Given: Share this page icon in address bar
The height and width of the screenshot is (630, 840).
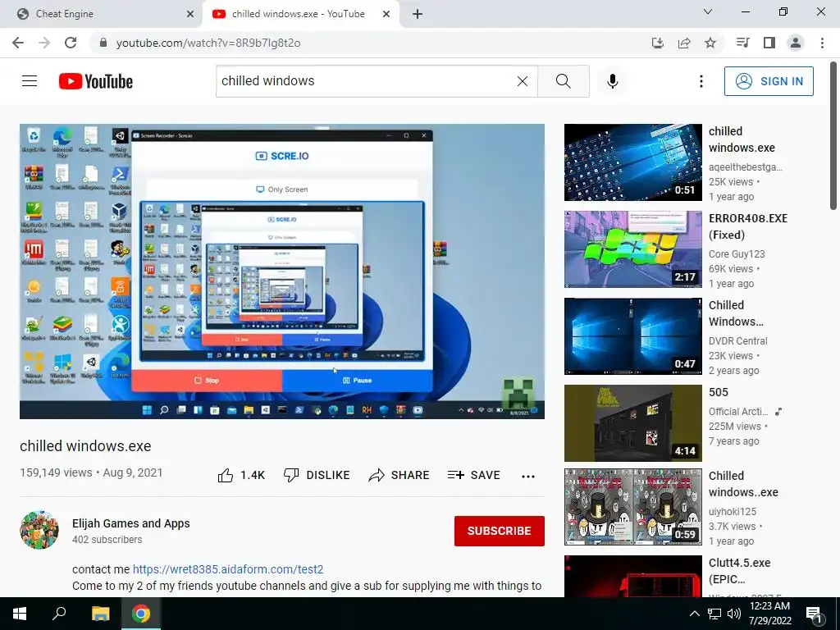Looking at the screenshot, I should click(x=684, y=43).
